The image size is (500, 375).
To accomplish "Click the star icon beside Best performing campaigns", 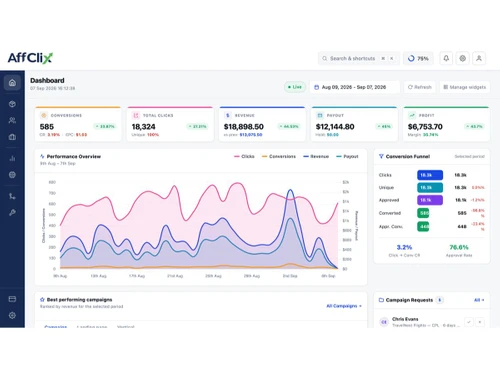I will click(42, 299).
